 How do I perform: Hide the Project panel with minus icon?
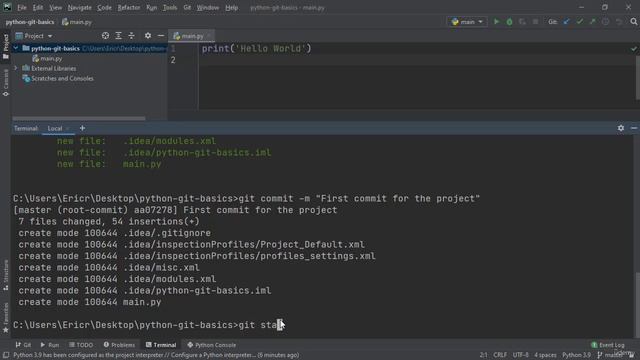pos(161,36)
